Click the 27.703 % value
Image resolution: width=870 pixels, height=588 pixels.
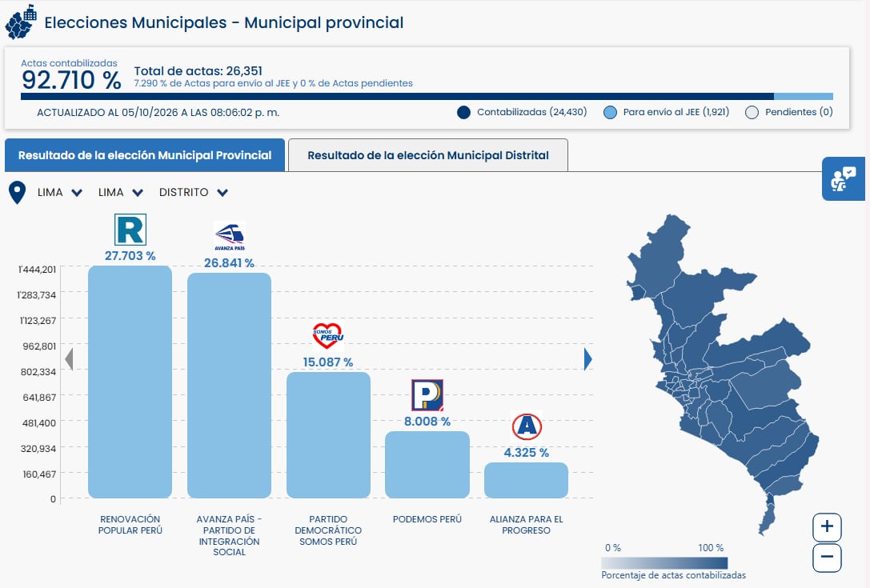point(130,256)
